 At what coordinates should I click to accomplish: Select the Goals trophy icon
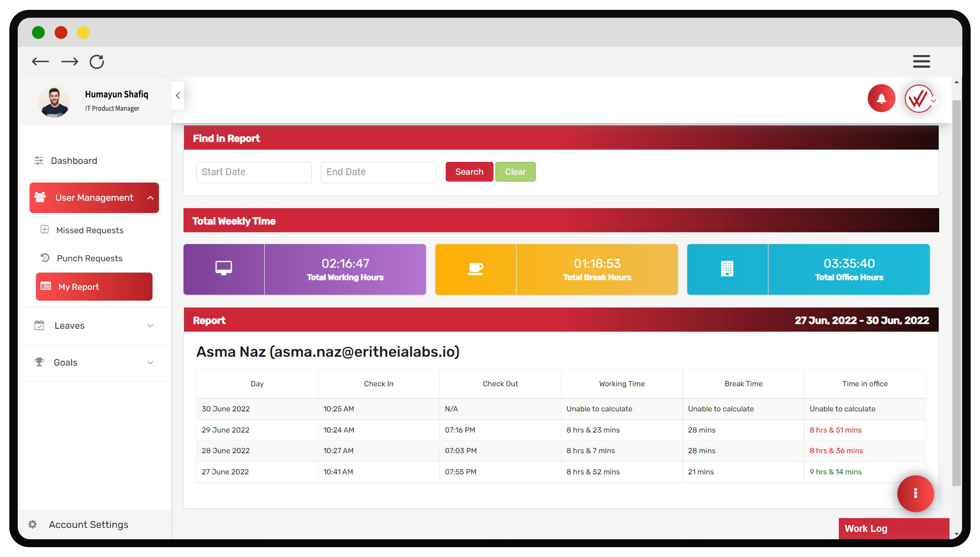click(x=39, y=362)
